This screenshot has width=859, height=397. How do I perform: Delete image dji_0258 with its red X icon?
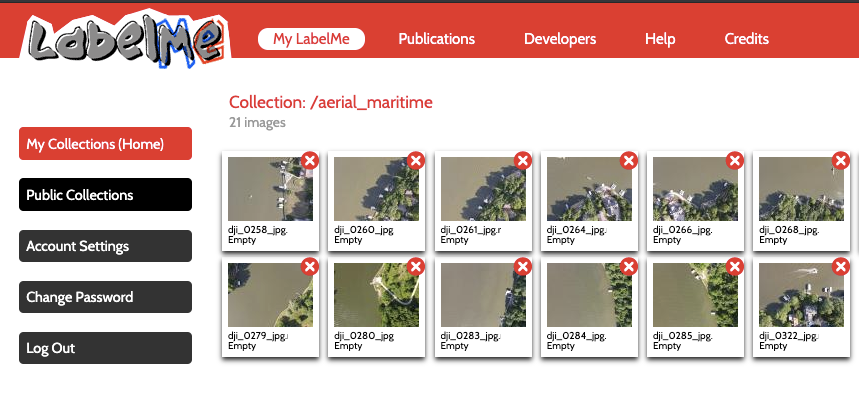click(310, 160)
